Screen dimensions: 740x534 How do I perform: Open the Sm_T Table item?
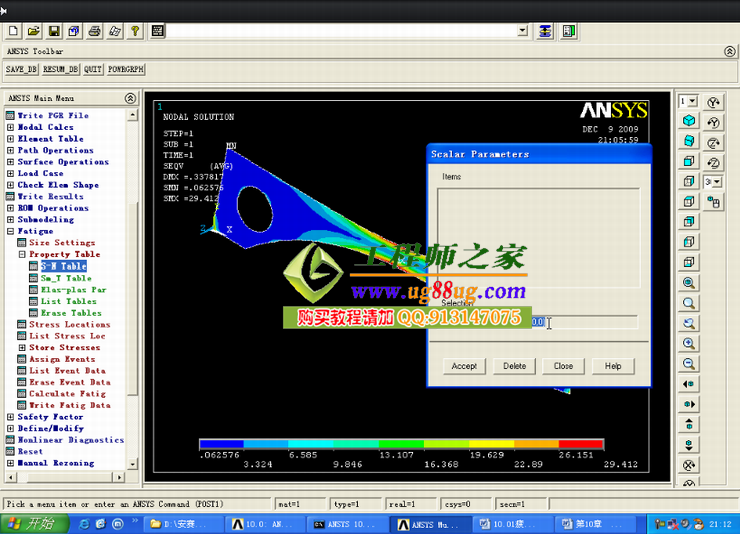click(x=66, y=278)
